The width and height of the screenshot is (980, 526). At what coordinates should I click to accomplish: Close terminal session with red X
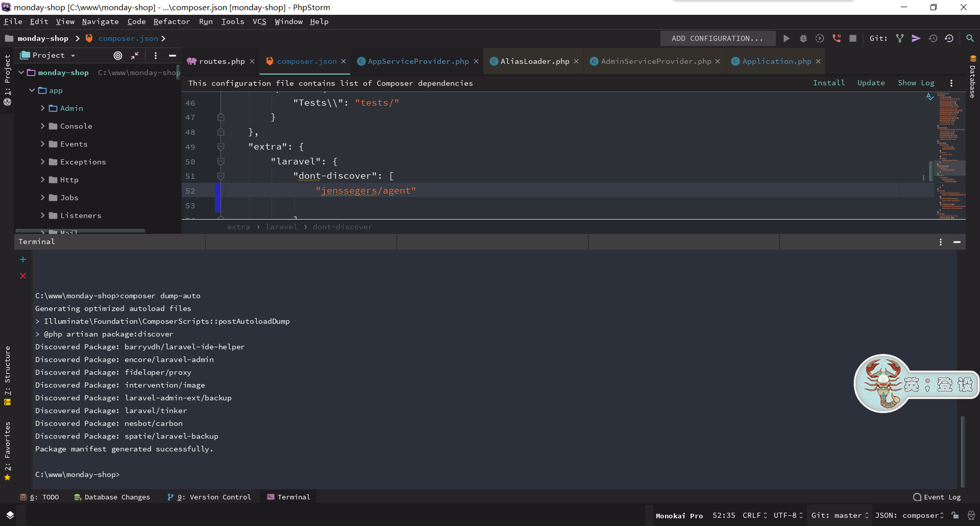coord(23,276)
